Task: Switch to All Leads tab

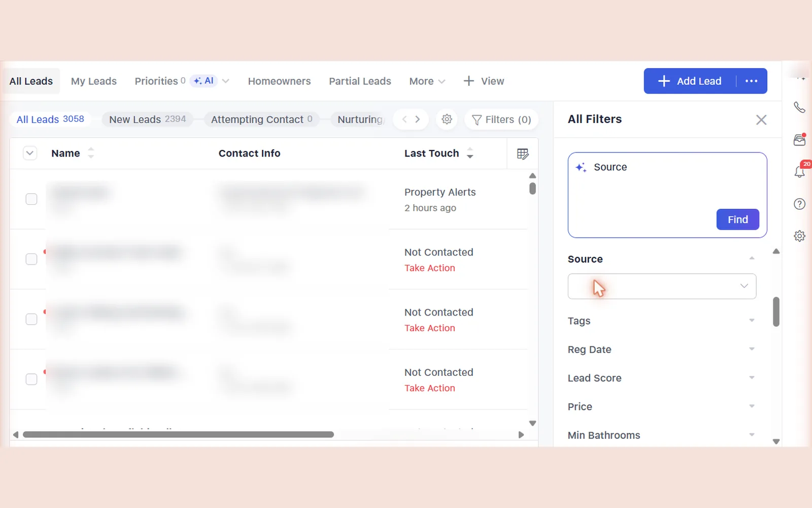Action: [31, 81]
